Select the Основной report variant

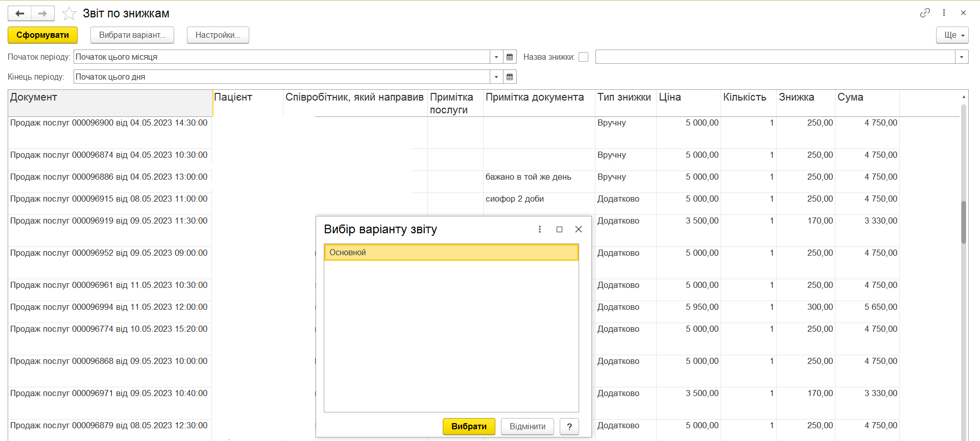[451, 252]
